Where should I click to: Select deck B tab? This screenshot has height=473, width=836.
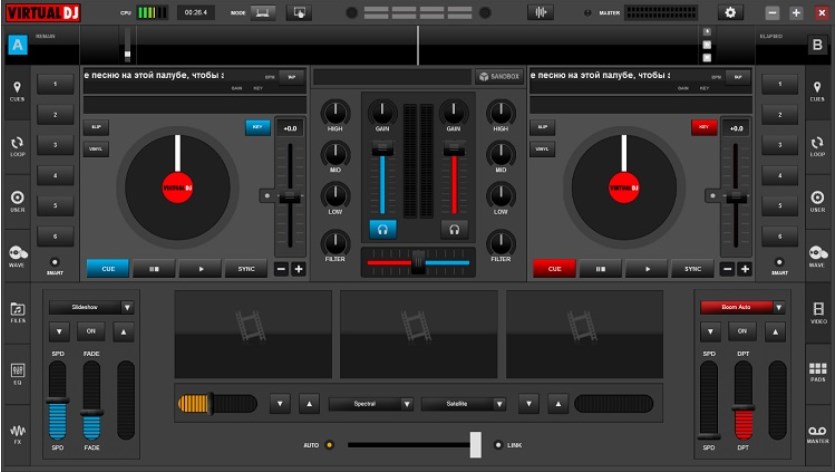(817, 45)
